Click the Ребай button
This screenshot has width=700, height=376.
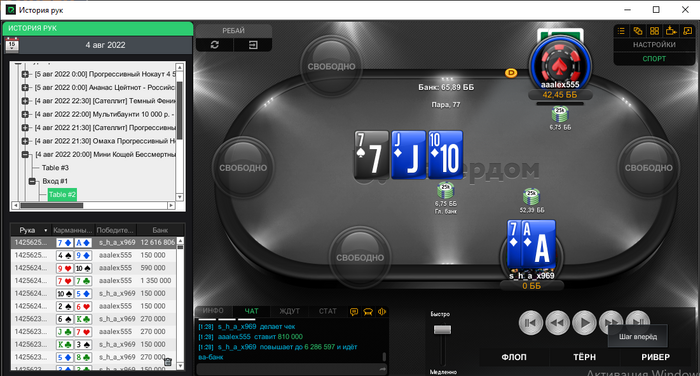(233, 31)
